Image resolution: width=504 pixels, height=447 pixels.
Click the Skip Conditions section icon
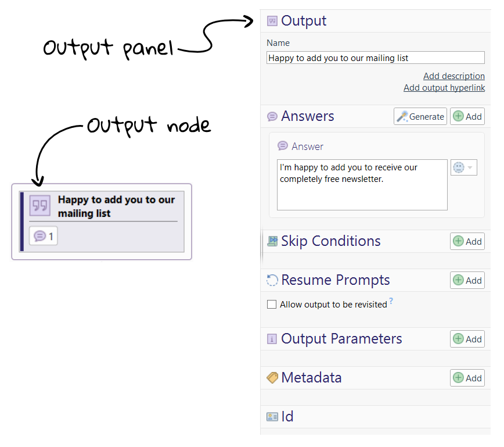point(272,241)
